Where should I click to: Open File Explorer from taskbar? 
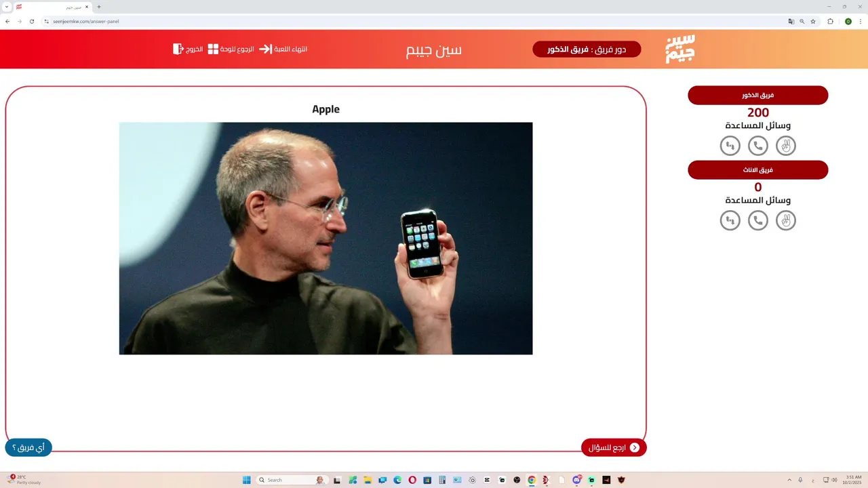click(x=368, y=480)
